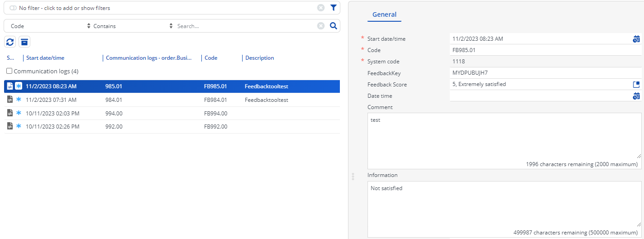The width and height of the screenshot is (644, 239).
Task: Click the 985.01 order cell
Action: [114, 86]
